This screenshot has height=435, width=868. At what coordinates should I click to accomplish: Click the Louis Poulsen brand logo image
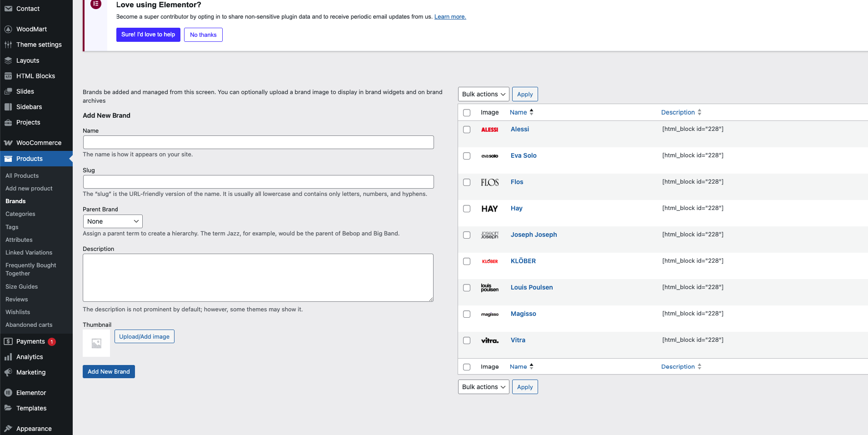490,288
